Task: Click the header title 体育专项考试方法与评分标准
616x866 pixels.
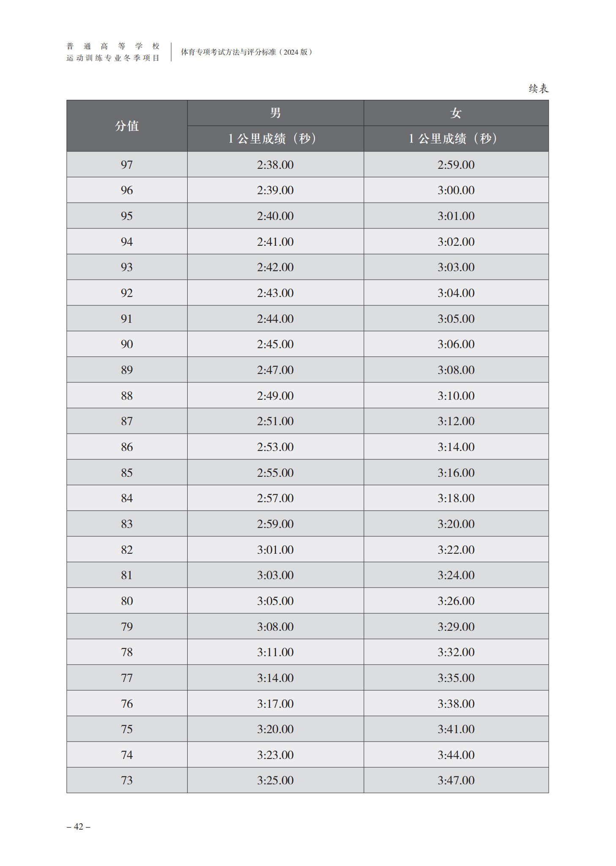Action: pos(228,52)
